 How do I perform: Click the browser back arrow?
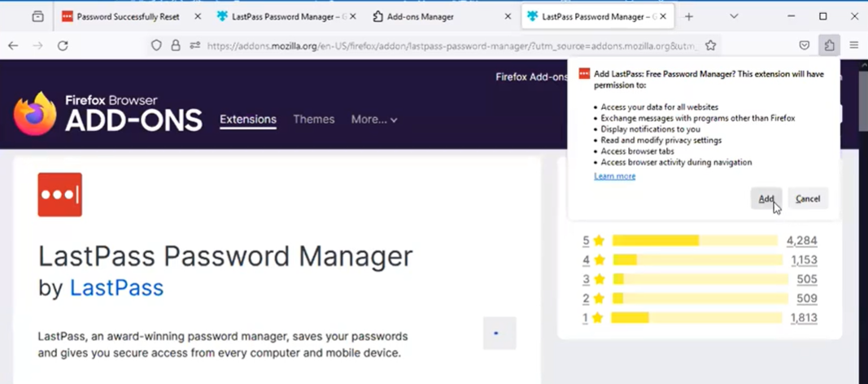tap(13, 46)
